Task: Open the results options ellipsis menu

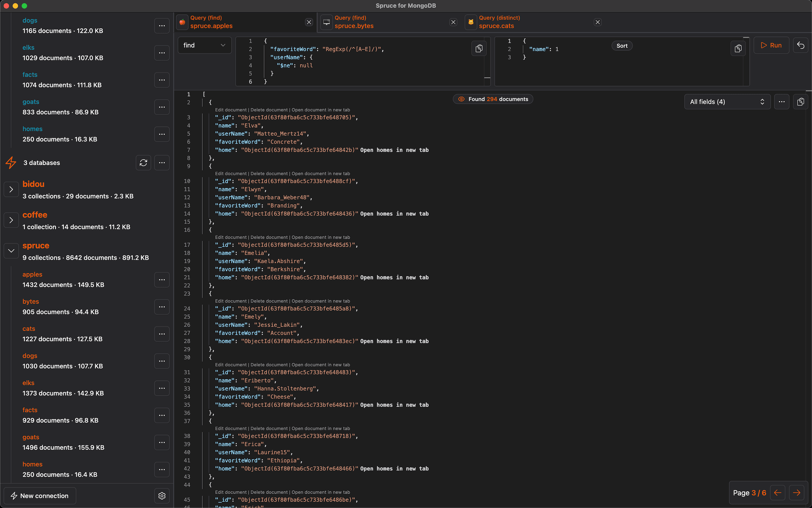Action: pos(782,102)
